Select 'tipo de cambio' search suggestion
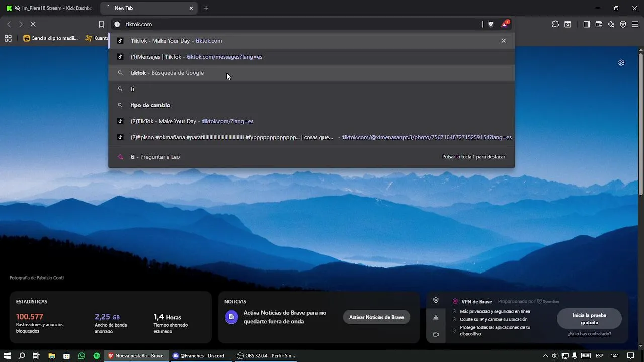 coord(311,105)
